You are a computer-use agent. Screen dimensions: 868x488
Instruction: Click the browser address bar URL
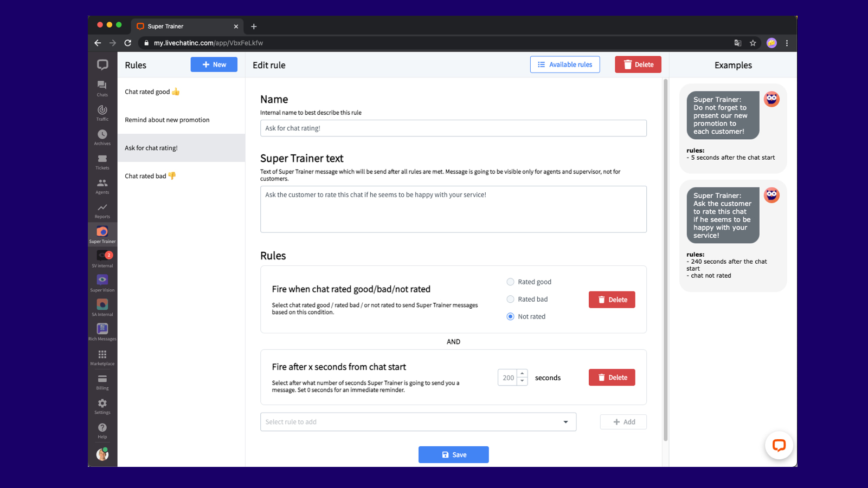pos(208,43)
